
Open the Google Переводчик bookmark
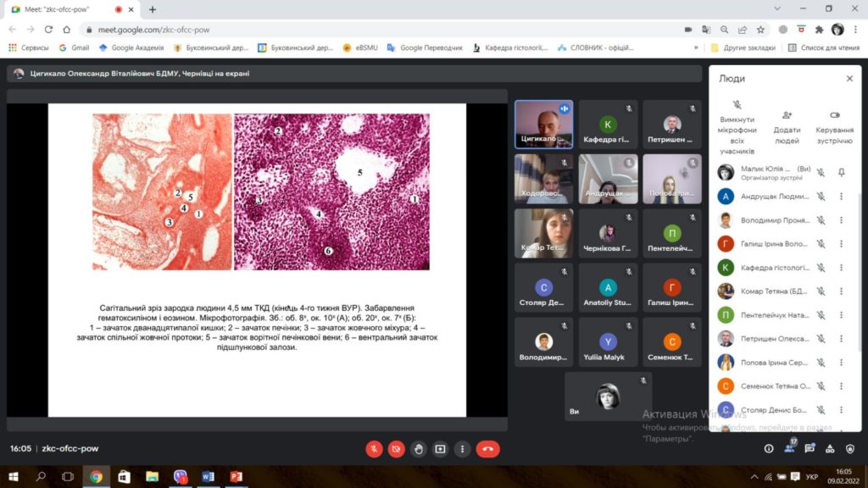coord(425,47)
